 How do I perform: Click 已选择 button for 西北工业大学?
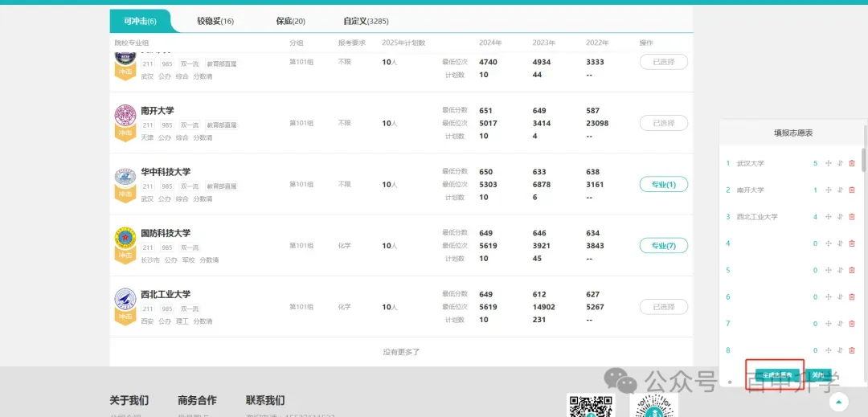point(664,307)
